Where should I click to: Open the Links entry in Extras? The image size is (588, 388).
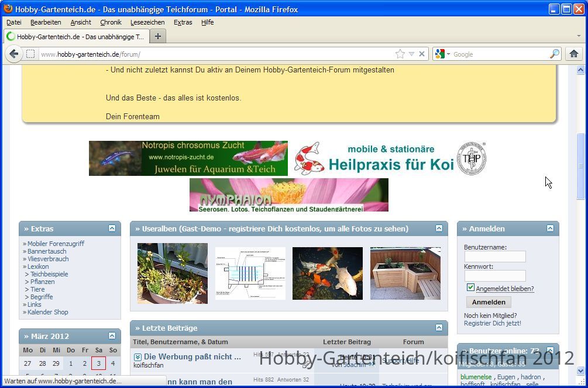[x=34, y=304]
